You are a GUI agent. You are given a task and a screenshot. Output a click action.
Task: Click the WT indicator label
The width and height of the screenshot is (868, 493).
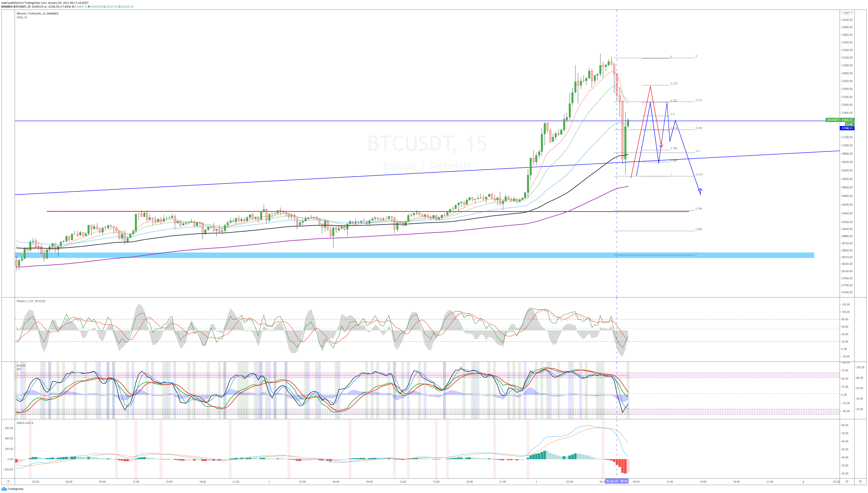tap(19, 369)
